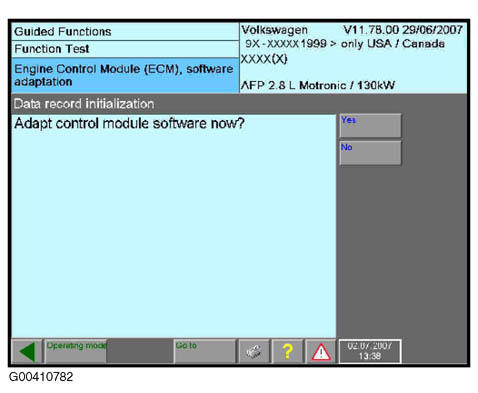The width and height of the screenshot is (478, 393).
Task: Select Engine Control Module software adaptation row
Action: (125, 75)
